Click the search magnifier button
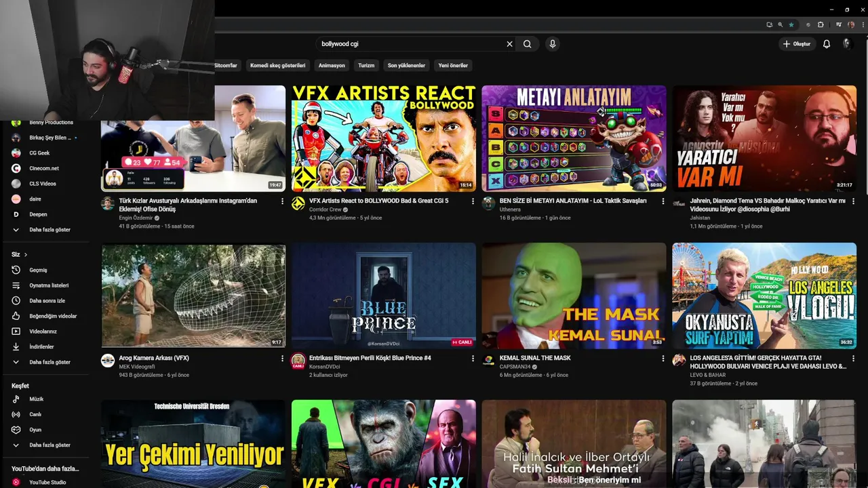 click(528, 44)
